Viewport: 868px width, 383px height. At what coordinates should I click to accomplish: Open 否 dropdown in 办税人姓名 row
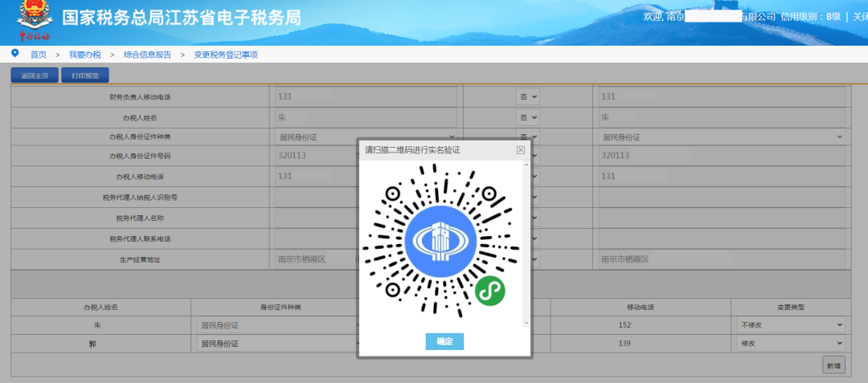tap(528, 118)
